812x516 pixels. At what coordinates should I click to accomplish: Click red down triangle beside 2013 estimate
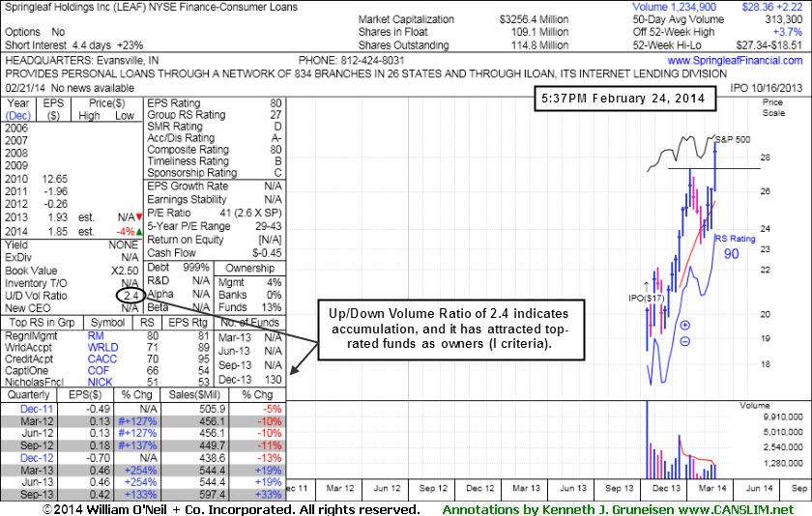point(139,217)
